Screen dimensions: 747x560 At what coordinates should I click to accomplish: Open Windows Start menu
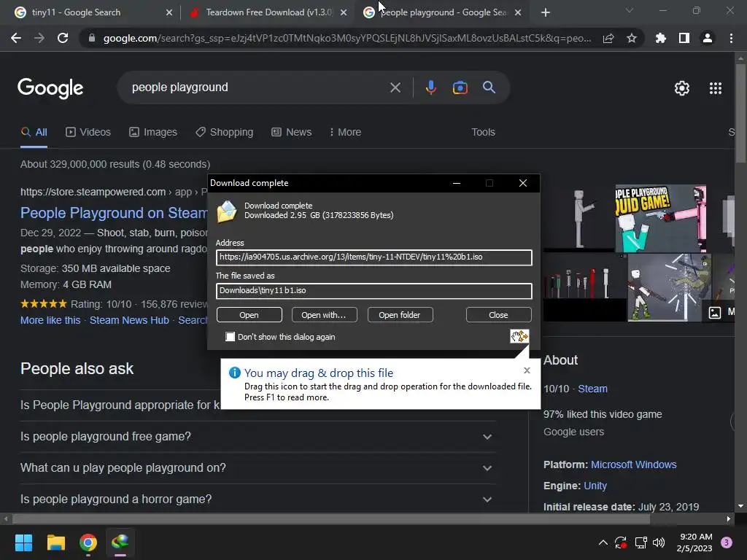click(x=23, y=542)
